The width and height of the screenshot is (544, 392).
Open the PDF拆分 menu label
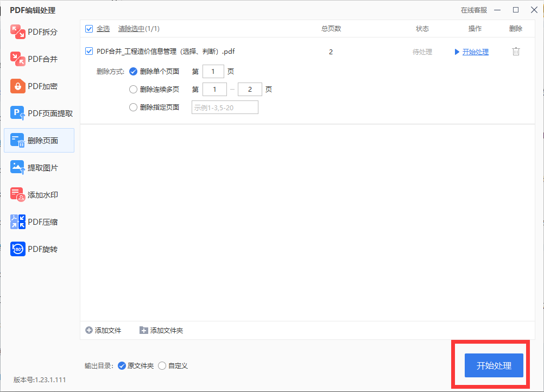pos(43,32)
